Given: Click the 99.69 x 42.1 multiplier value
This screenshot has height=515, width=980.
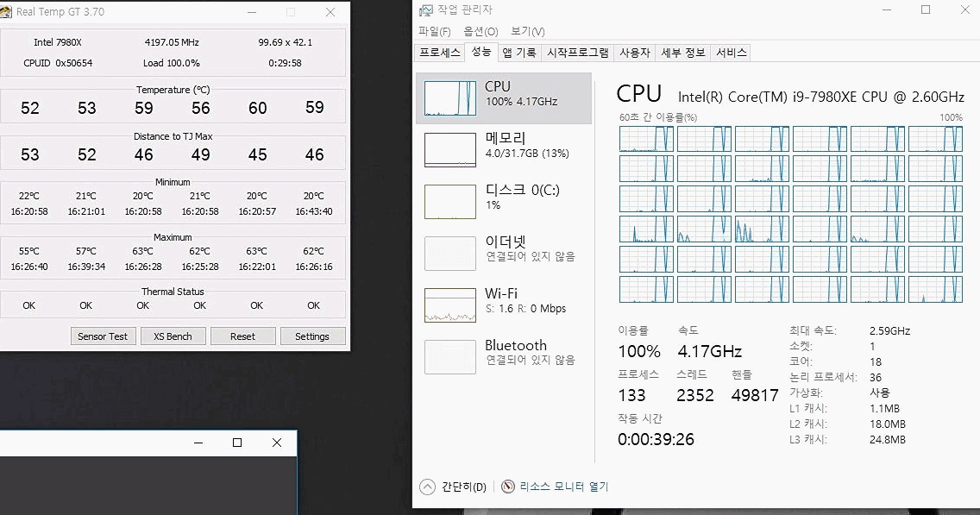Looking at the screenshot, I should pyautogui.click(x=285, y=42).
